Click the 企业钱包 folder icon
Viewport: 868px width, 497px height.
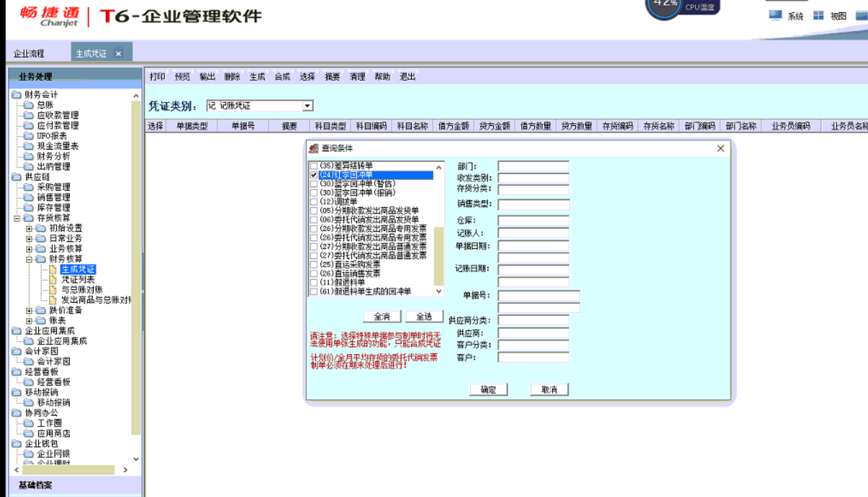[x=16, y=444]
